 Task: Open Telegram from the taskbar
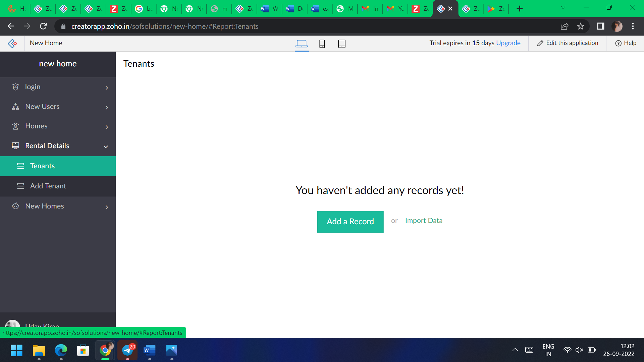coord(127,351)
